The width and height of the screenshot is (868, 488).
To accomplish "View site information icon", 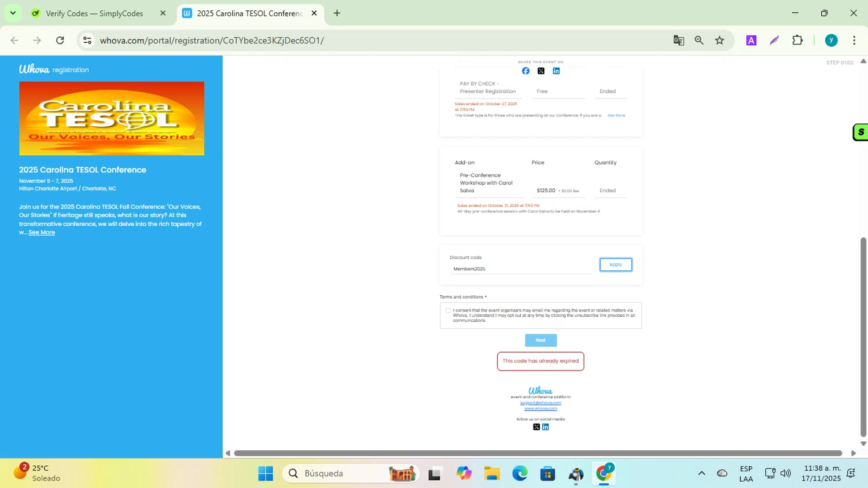I will (87, 41).
